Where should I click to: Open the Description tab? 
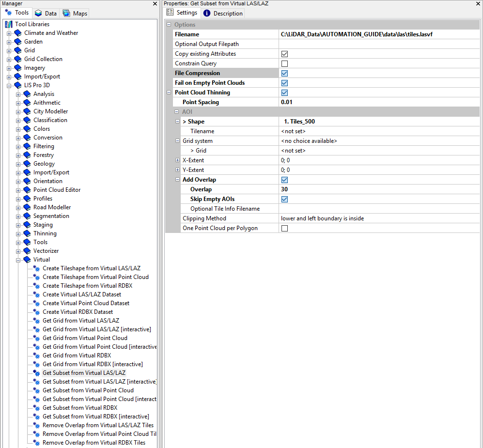pos(223,13)
